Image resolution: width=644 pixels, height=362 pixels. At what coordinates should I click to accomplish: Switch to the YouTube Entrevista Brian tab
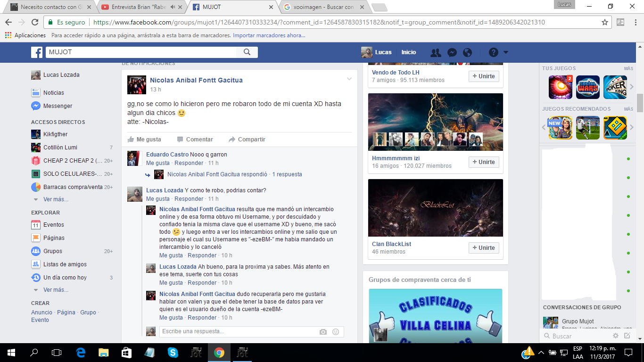pyautogui.click(x=139, y=7)
